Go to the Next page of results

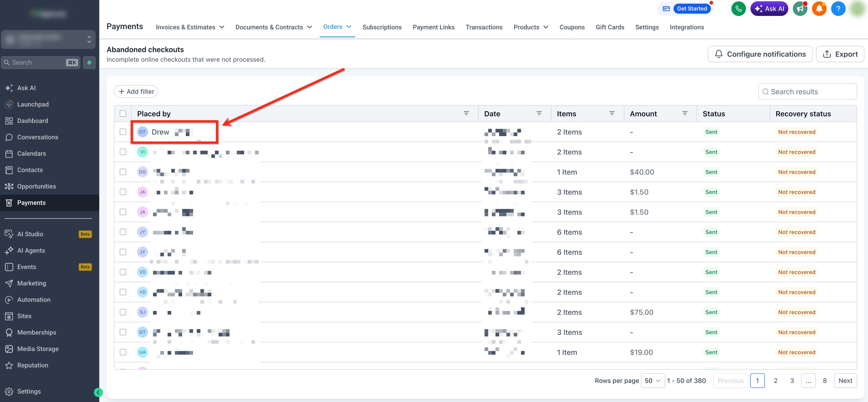(x=845, y=381)
